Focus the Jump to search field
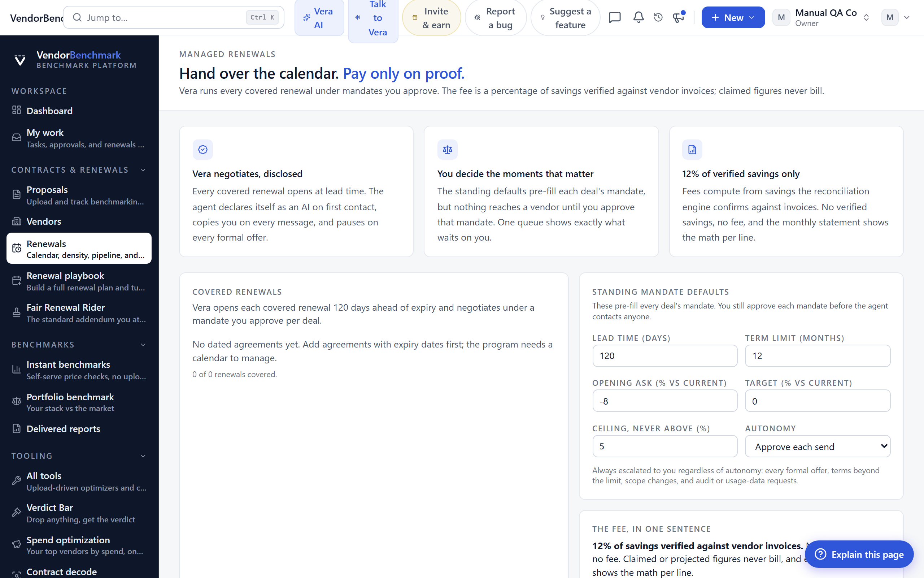 click(x=173, y=17)
